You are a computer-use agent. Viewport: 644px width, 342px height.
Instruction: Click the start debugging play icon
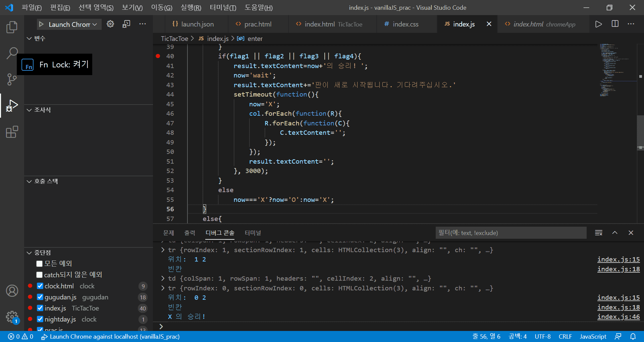(41, 24)
